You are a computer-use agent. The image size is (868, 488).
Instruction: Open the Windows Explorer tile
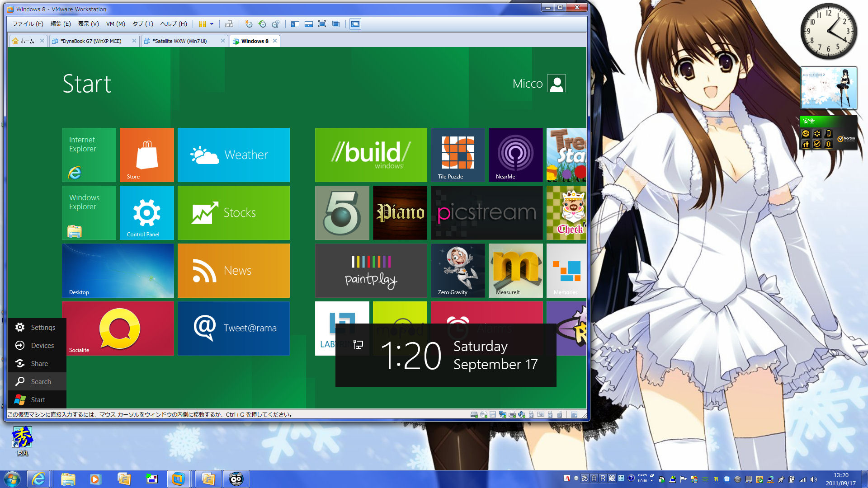pyautogui.click(x=89, y=213)
